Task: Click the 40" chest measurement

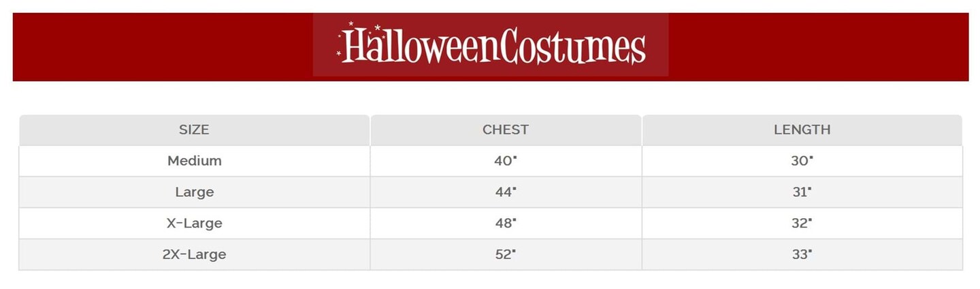Action: tap(505, 161)
